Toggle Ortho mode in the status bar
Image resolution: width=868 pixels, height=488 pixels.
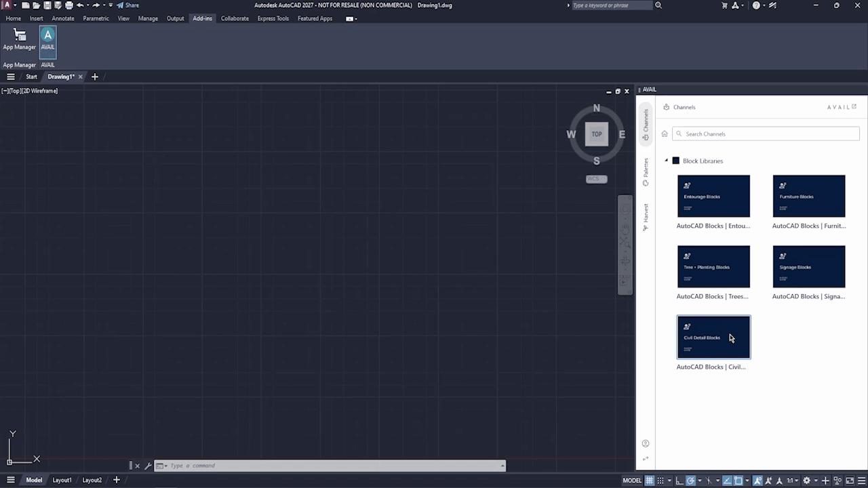tap(680, 481)
